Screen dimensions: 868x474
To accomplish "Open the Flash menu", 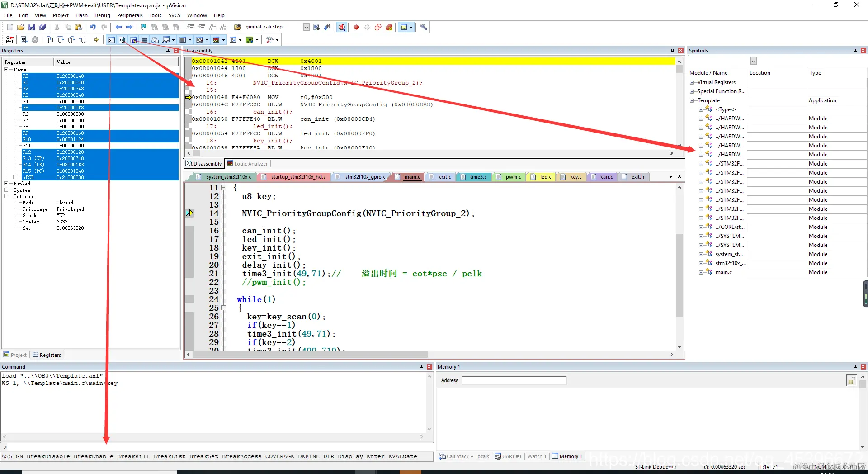I will tap(81, 15).
